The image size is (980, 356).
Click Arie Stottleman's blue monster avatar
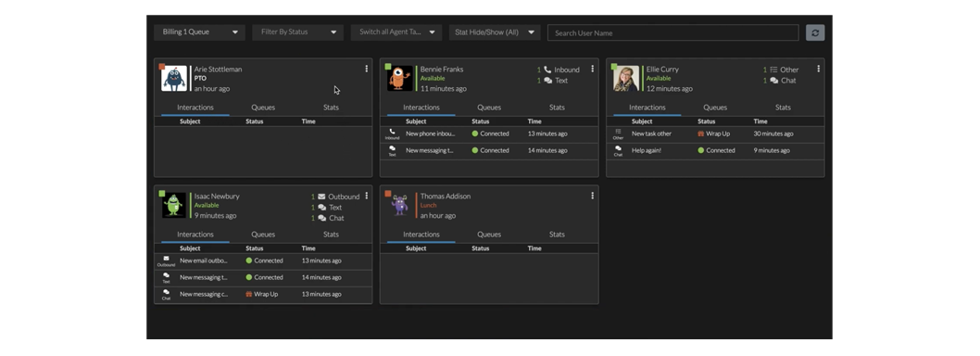(174, 79)
